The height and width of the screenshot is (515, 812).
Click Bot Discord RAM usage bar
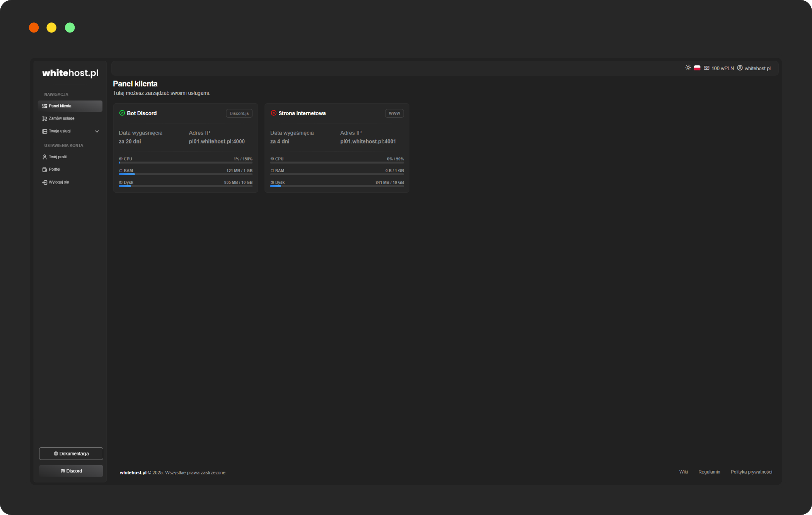[186, 175]
